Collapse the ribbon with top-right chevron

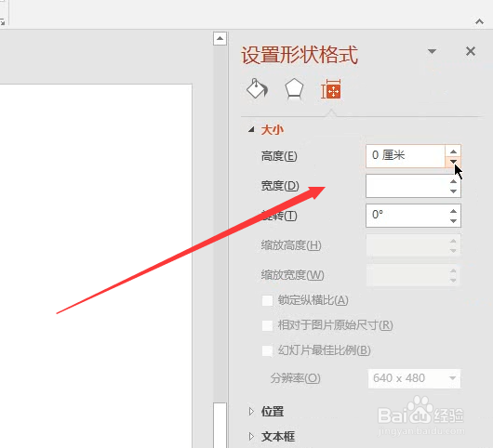click(x=479, y=21)
